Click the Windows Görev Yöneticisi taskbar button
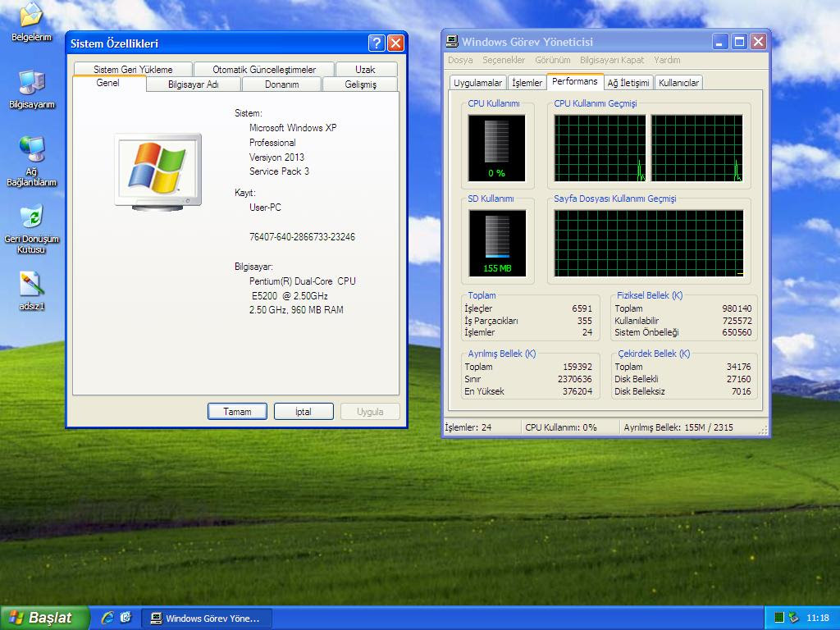840x630 pixels. coord(207,619)
